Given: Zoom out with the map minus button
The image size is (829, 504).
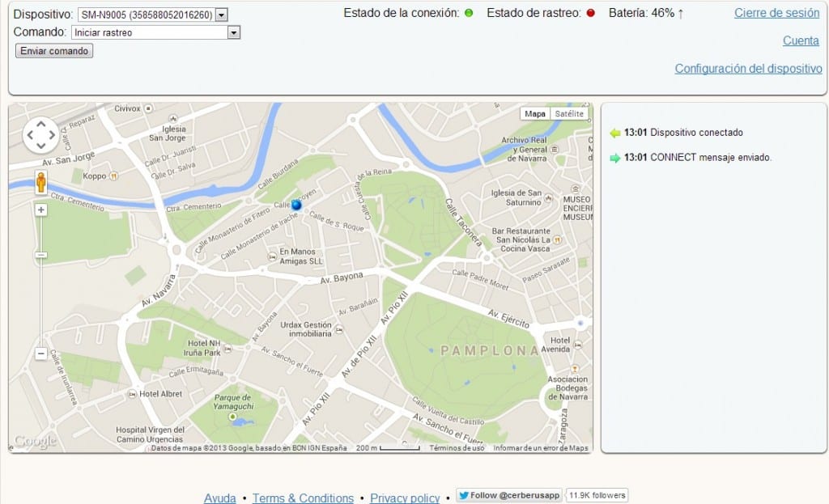Looking at the screenshot, I should pyautogui.click(x=41, y=354).
